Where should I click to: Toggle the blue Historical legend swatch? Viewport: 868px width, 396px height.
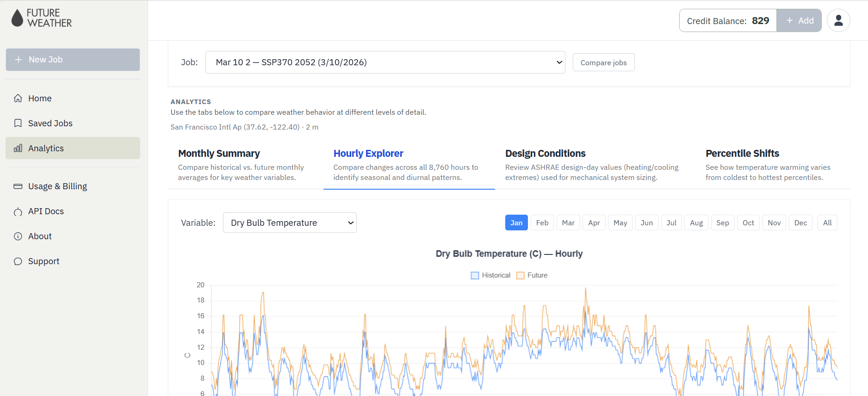click(x=475, y=275)
